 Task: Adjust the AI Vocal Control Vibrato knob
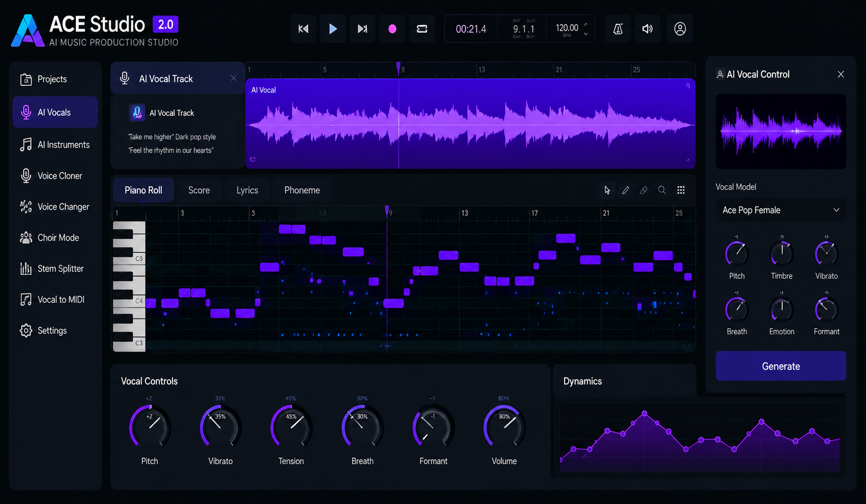coord(826,253)
